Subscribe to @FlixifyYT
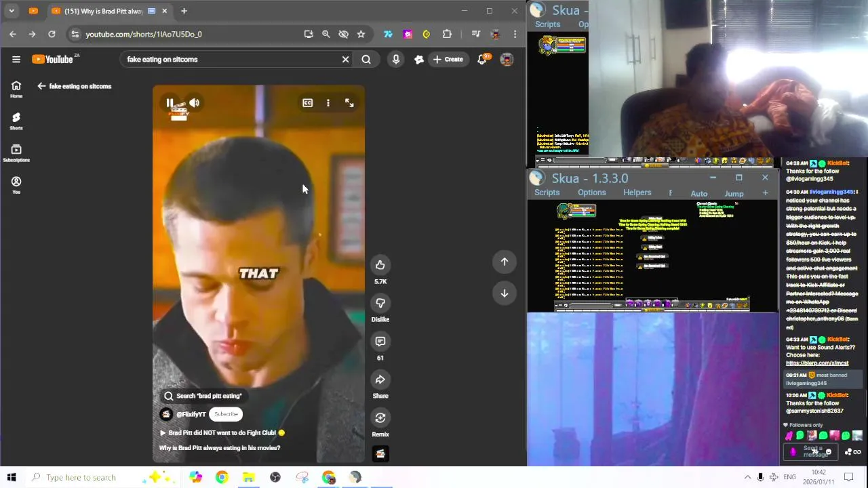Screen dimensions: 868x488 226,414
